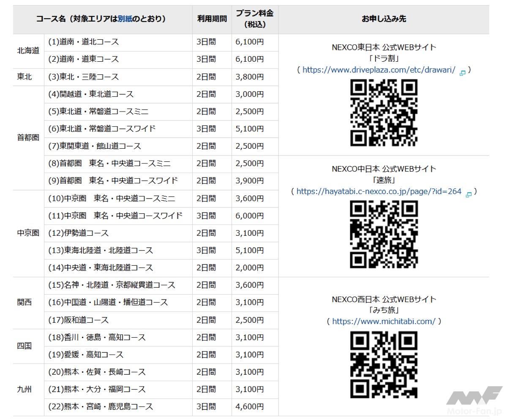Click the NEXCO中日本 公式WEBサイト text

(x=384, y=169)
